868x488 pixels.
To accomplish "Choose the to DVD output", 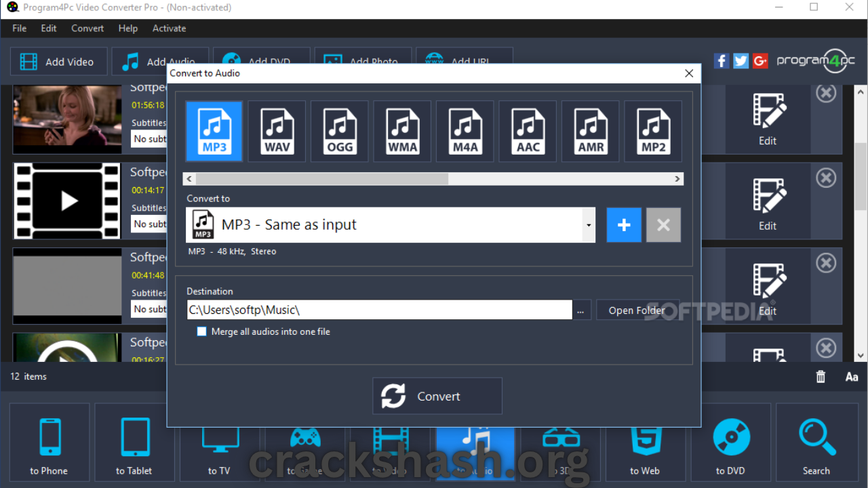I will (730, 442).
